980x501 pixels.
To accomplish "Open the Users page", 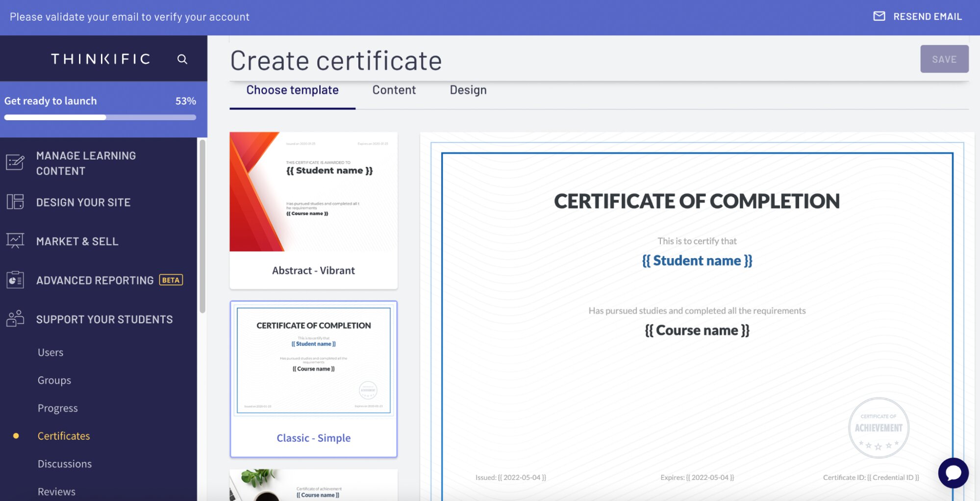I will click(50, 351).
